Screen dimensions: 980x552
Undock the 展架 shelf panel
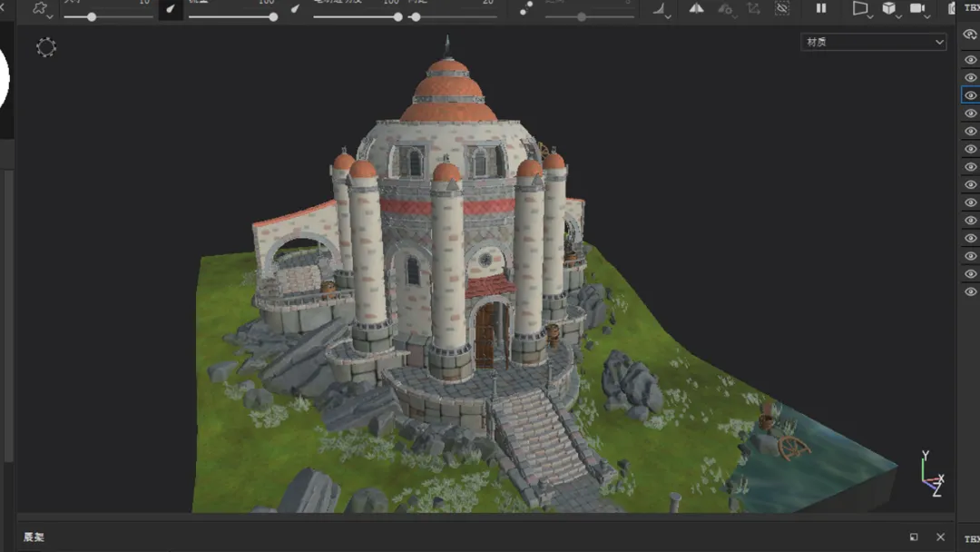(914, 537)
